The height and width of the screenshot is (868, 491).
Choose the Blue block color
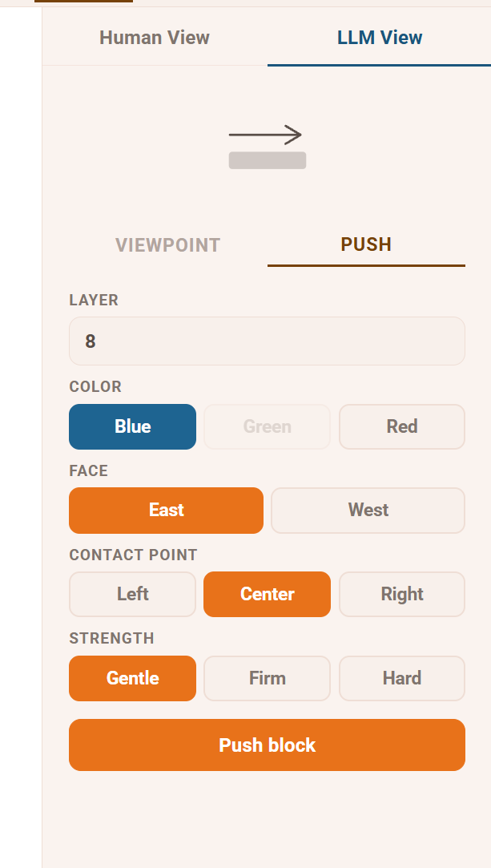[x=133, y=426]
